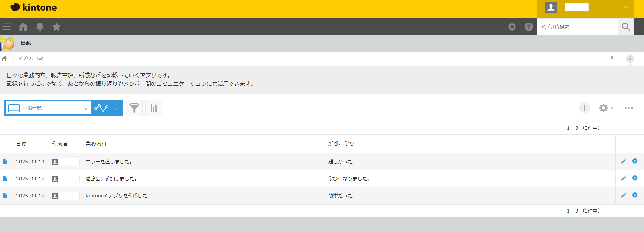Click the breadcrumb home icon
This screenshot has height=231, width=644.
pyautogui.click(x=4, y=59)
